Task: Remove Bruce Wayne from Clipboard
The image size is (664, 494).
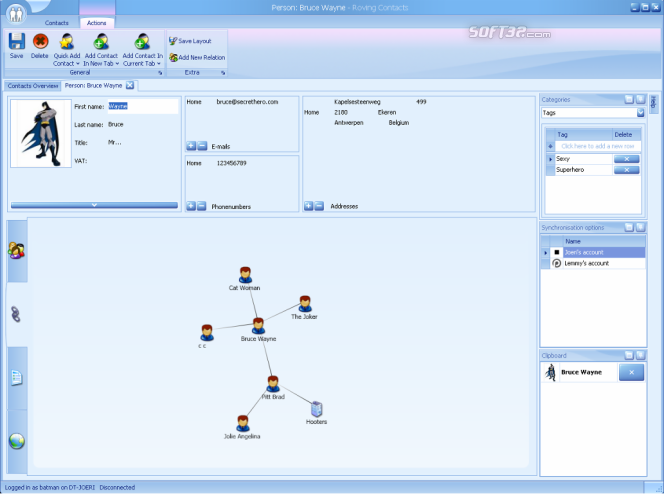Action: (631, 373)
